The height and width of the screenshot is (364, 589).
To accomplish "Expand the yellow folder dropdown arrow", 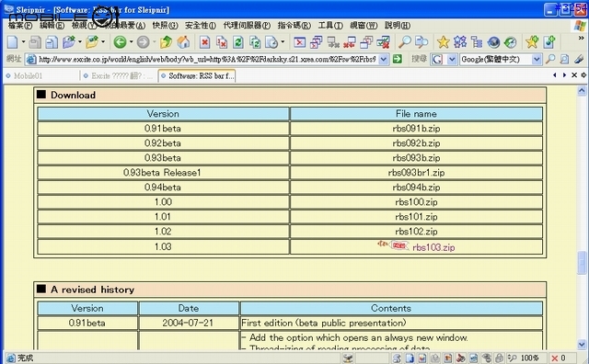I will coord(103,41).
